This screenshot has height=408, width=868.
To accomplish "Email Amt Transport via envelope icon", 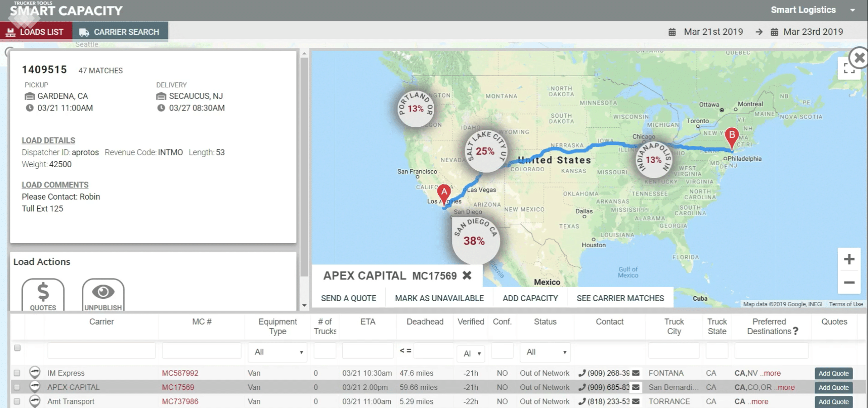I will 636,401.
